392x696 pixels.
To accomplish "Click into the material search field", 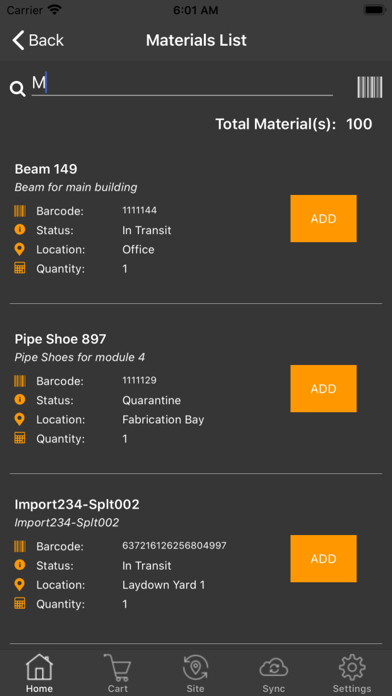I will click(x=182, y=84).
